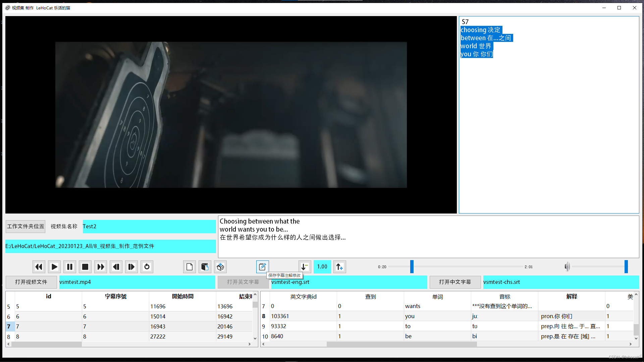Click the package export box icon

pyautogui.click(x=220, y=267)
